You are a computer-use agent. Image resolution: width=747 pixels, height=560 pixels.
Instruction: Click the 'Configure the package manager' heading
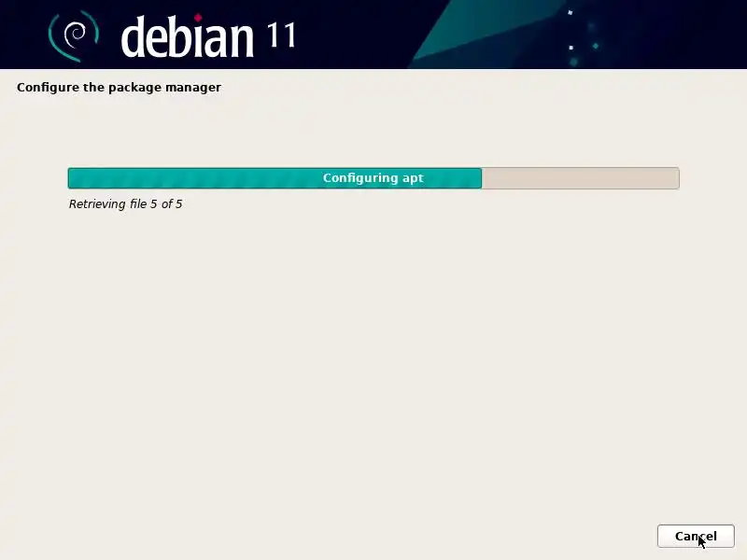point(119,88)
